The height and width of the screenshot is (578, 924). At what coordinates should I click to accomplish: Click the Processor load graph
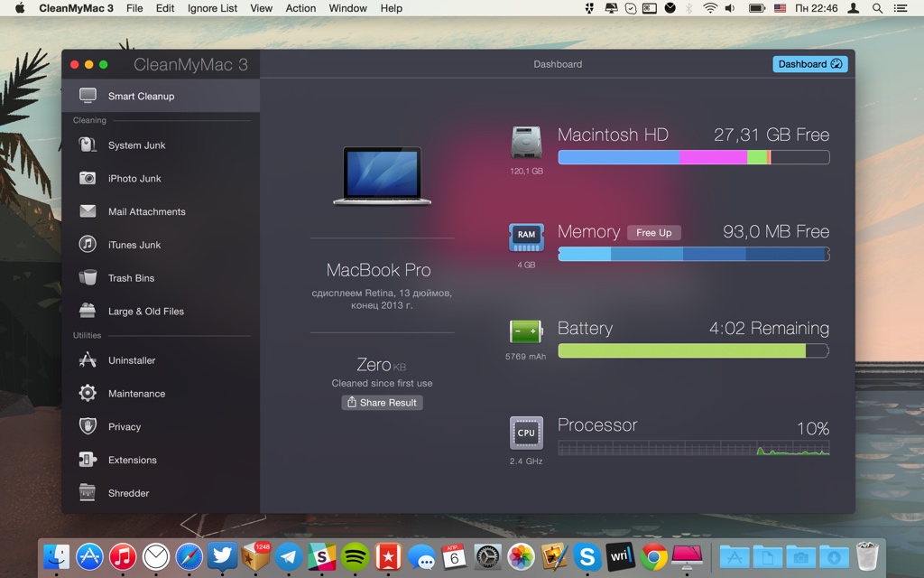click(694, 448)
